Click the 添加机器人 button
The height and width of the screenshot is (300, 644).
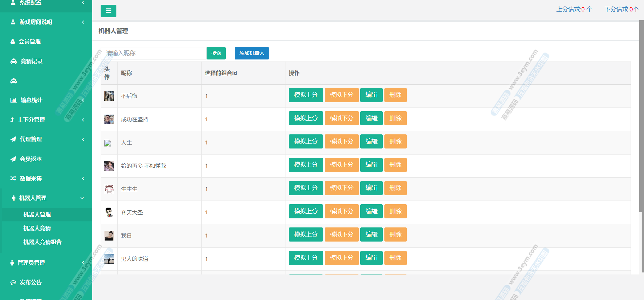tap(252, 53)
